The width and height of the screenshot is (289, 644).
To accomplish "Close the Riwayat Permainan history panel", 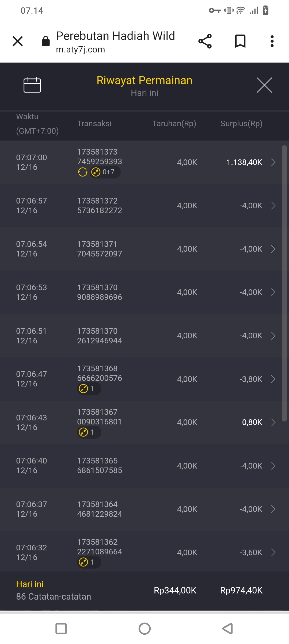I will (264, 85).
